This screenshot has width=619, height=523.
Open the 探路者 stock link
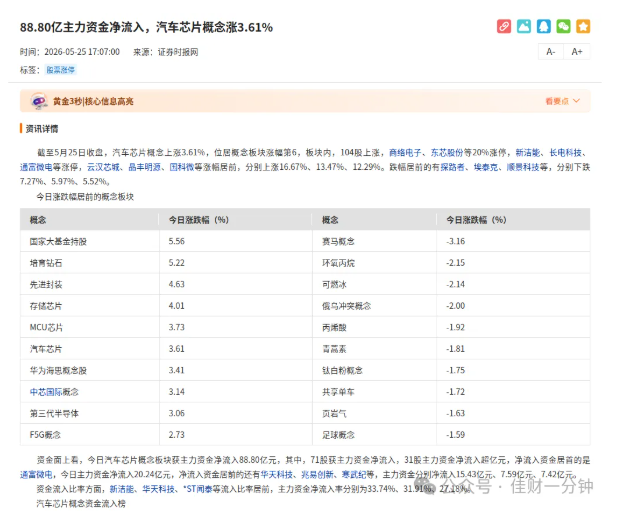click(x=452, y=167)
